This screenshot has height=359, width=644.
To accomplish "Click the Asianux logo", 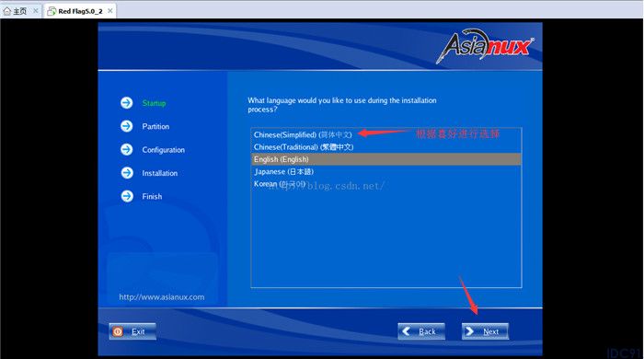I will coord(485,46).
